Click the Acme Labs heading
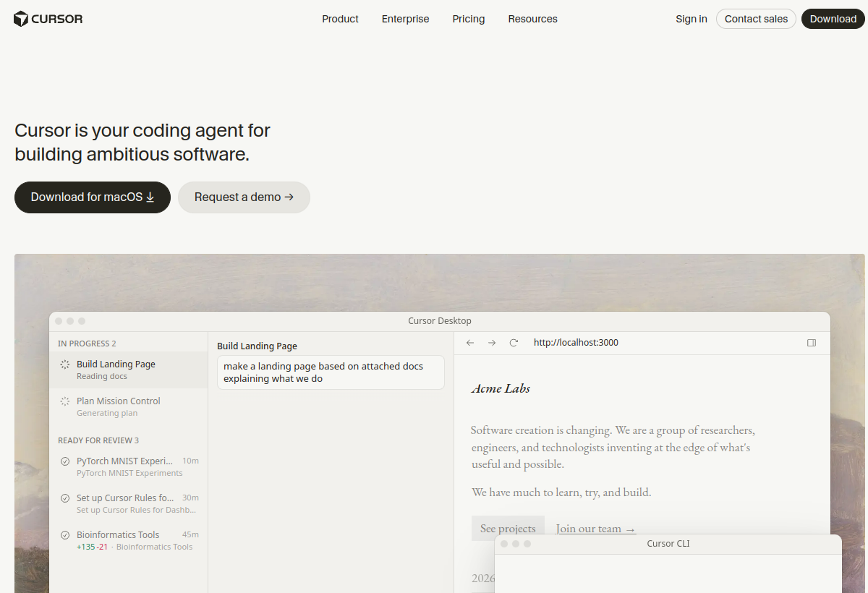Screen dimensions: 868x593 coord(501,388)
